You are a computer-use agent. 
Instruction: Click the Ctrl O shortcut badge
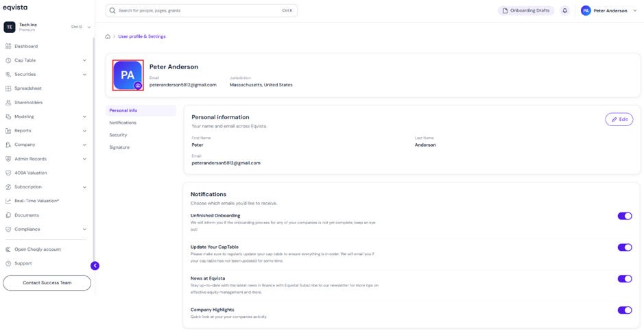click(x=77, y=27)
